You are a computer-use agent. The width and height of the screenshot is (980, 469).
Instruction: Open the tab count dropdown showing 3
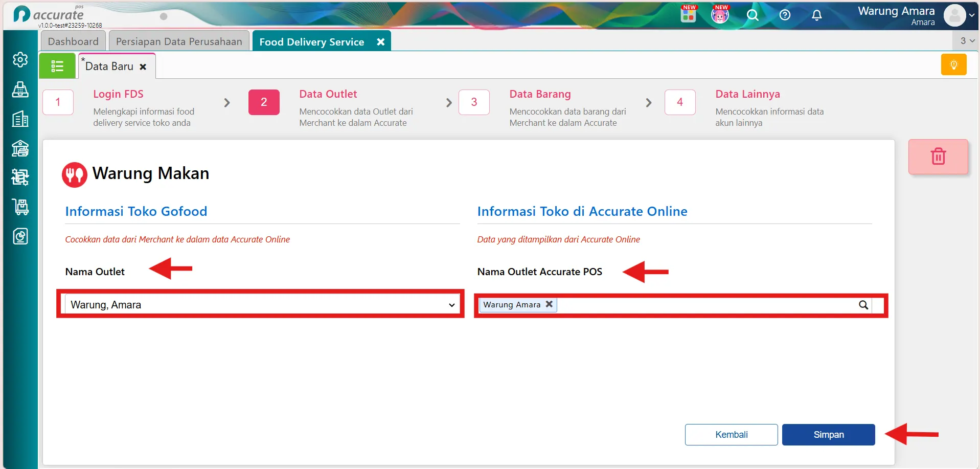pos(967,41)
